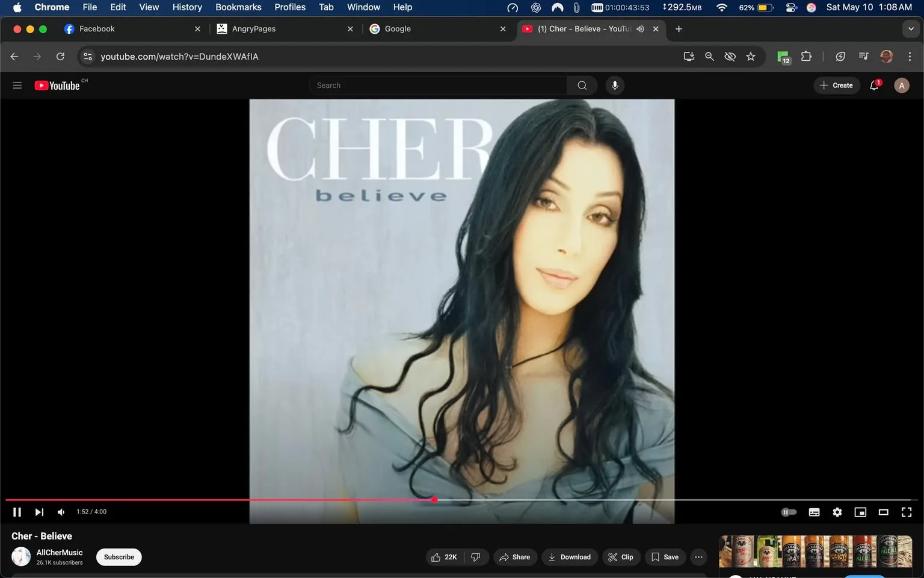This screenshot has width=924, height=578.
Task: Open the YouTube guide hamburger menu
Action: point(17,85)
